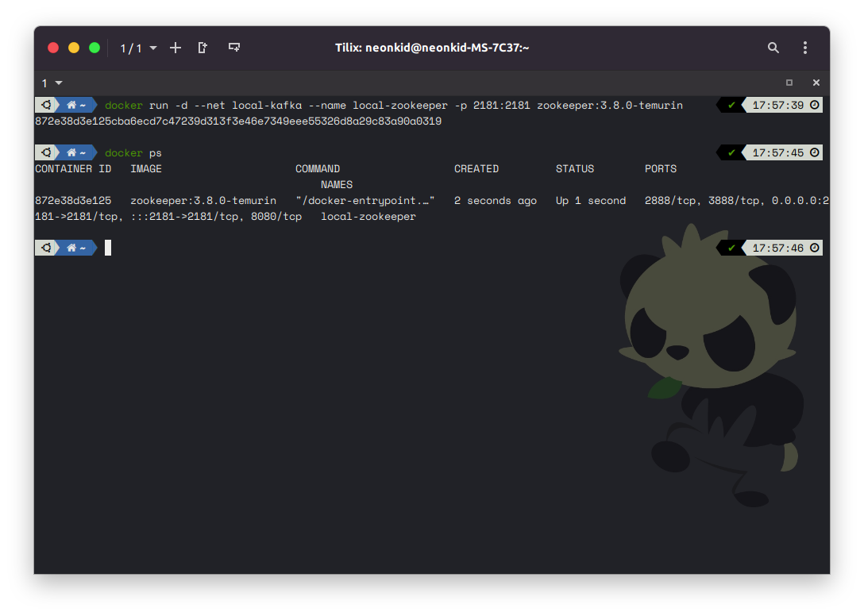Click the 17:57:39 timestamp
The width and height of the screenshot is (864, 616).
click(x=777, y=105)
